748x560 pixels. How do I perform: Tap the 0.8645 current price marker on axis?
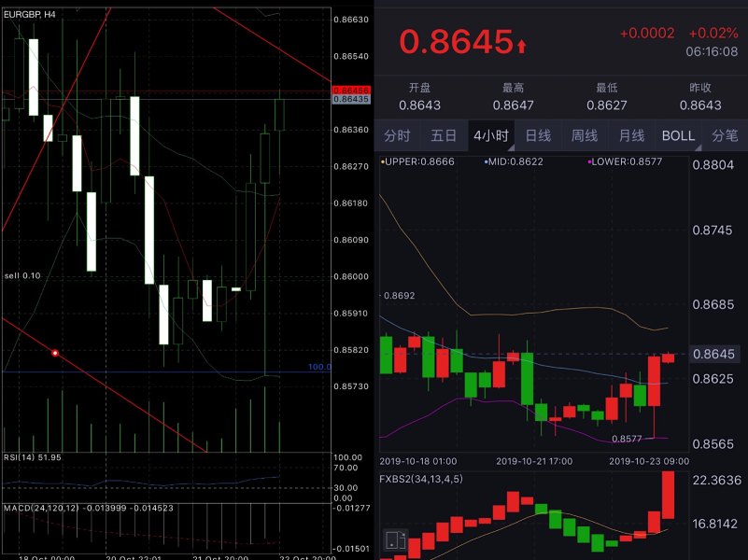[x=714, y=354]
